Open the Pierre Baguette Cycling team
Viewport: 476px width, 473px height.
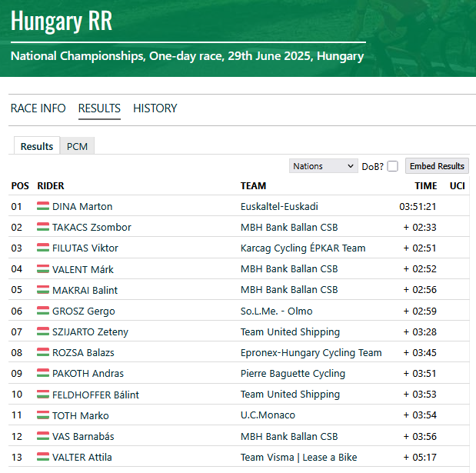[x=293, y=374]
